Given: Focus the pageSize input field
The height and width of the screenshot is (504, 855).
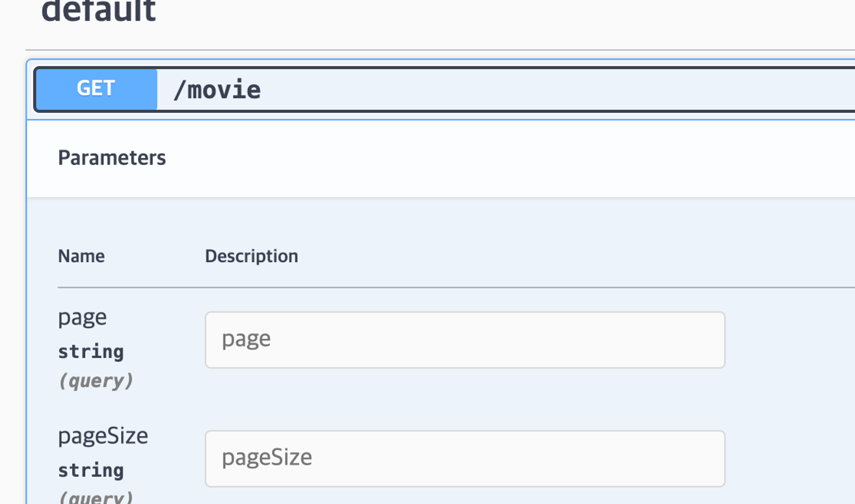Looking at the screenshot, I should point(465,458).
